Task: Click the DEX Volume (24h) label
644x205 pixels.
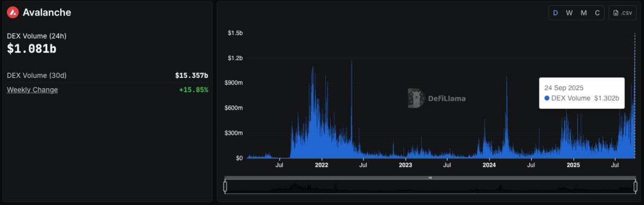Action: pos(36,36)
